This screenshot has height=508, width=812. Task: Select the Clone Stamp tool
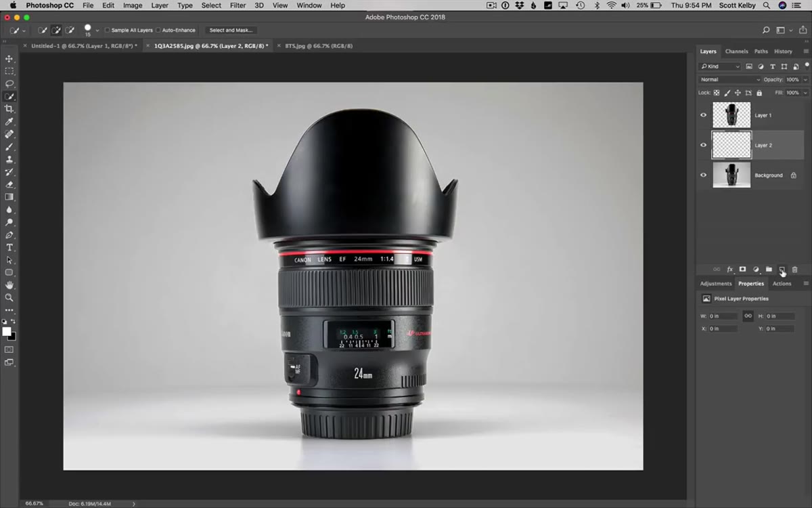pyautogui.click(x=9, y=160)
